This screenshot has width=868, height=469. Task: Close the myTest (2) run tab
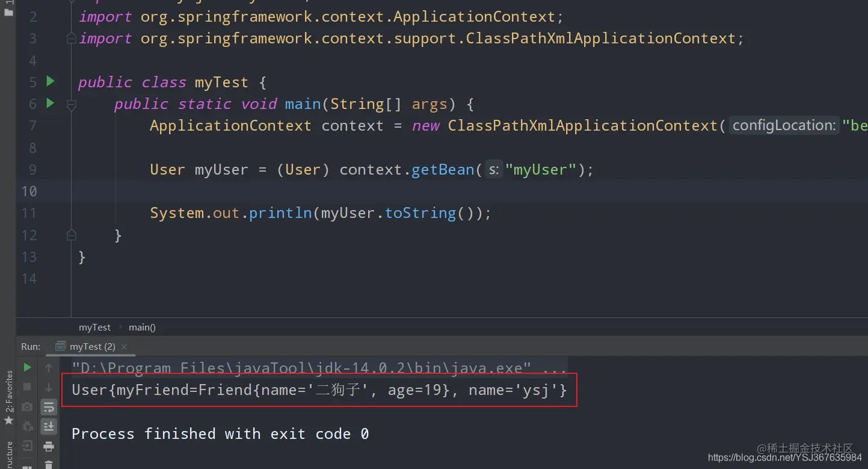(x=124, y=347)
